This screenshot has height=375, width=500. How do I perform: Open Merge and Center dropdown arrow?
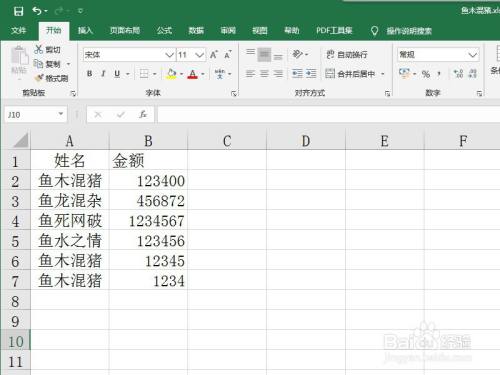[x=383, y=74]
